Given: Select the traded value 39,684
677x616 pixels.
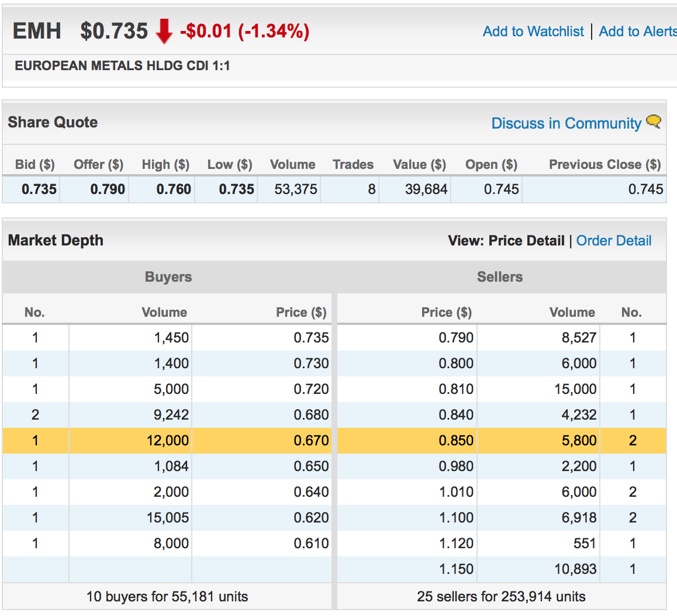Looking at the screenshot, I should [x=426, y=189].
